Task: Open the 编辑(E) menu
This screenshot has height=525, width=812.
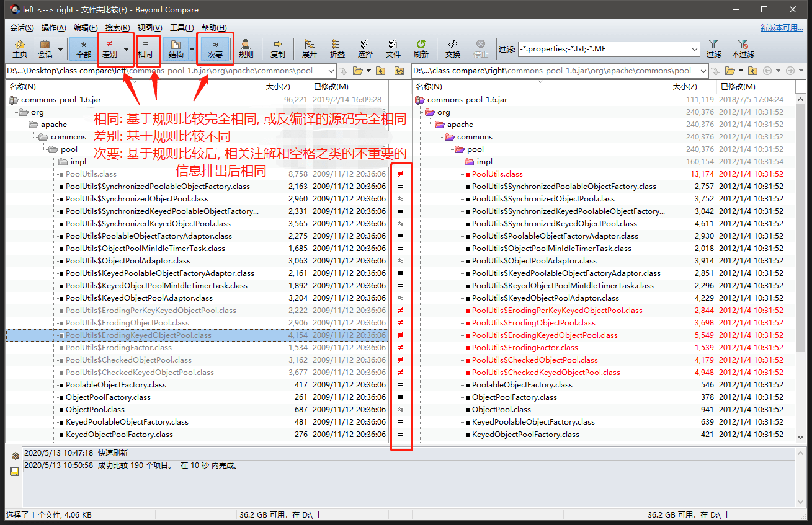Action: click(86, 28)
